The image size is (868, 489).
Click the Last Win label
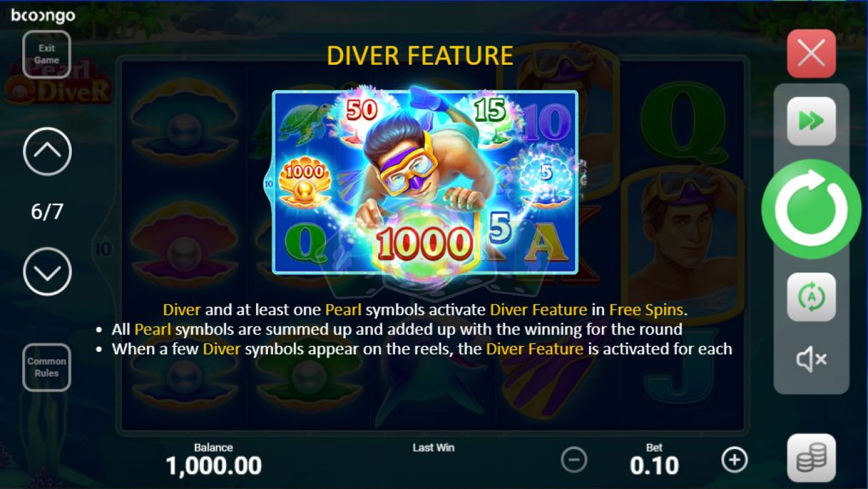tap(433, 448)
